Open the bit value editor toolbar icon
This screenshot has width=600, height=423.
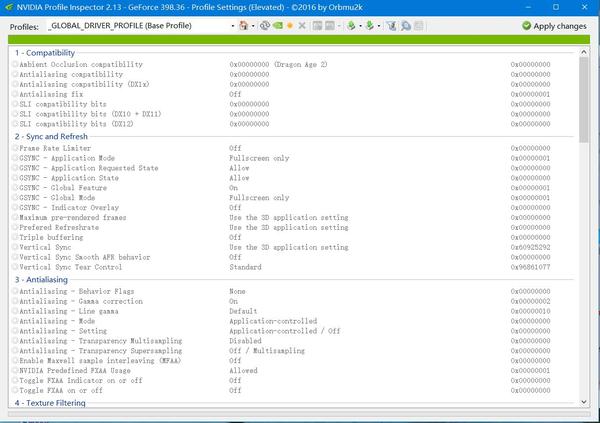[419, 26]
